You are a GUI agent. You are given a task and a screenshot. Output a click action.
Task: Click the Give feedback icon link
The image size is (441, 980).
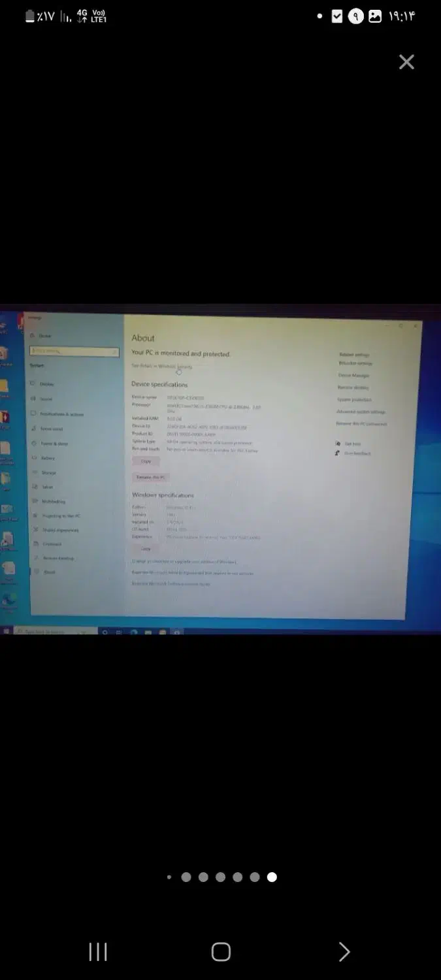click(353, 453)
